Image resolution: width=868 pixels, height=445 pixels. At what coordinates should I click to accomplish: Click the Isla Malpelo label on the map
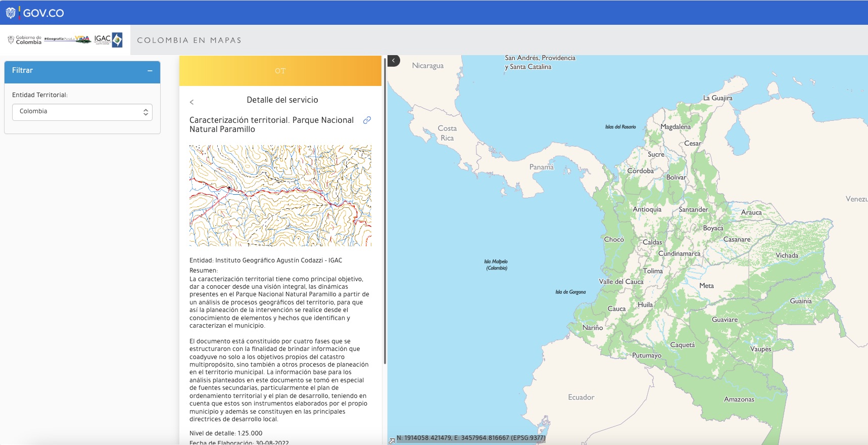pos(496,265)
